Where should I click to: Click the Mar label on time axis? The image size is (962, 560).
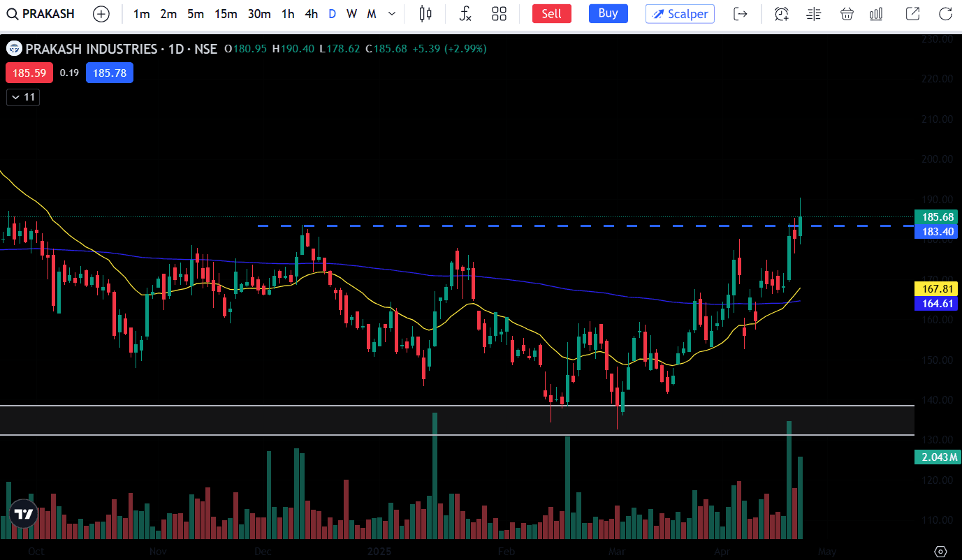tap(616, 552)
